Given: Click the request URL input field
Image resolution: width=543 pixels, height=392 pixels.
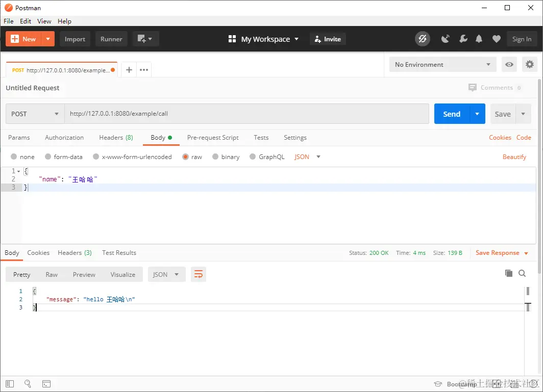Looking at the screenshot, I should [x=246, y=114].
